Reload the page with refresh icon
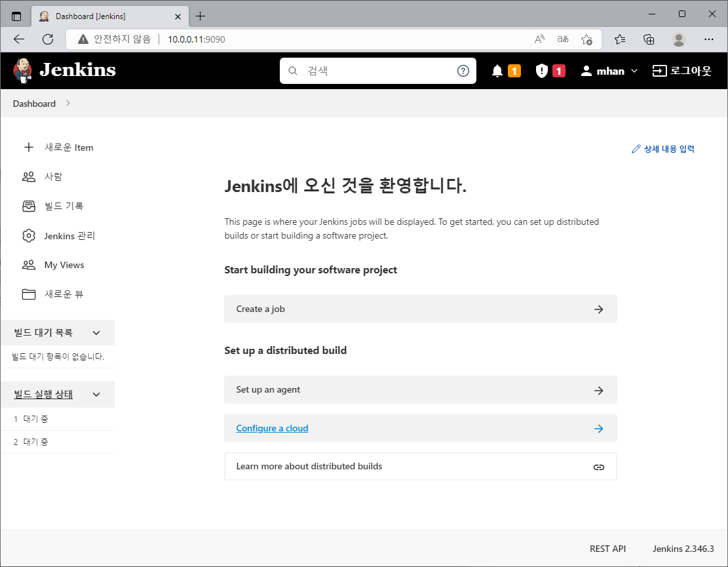This screenshot has height=567, width=728. coord(48,39)
